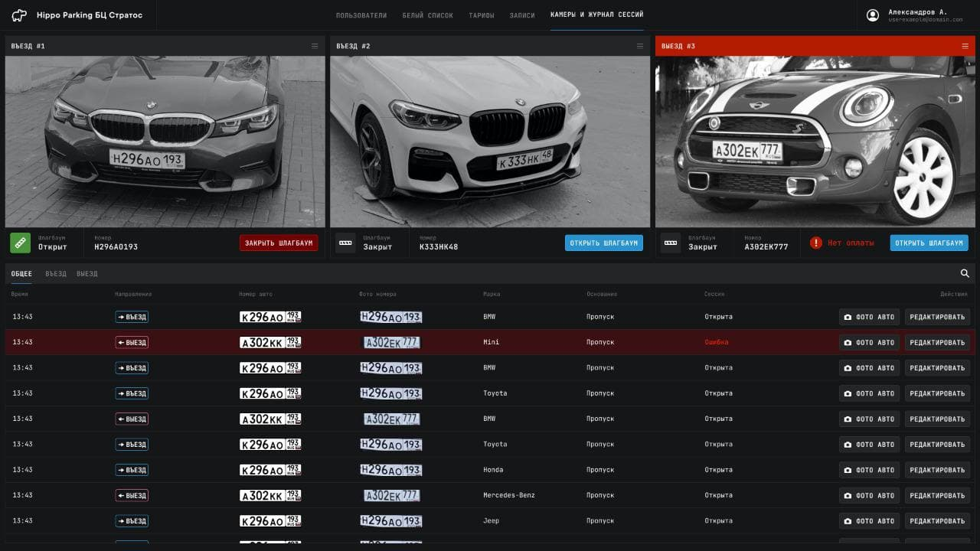Open the menu icon on red Въезд #3 header
Viewport: 980px width, 551px height.
point(965,46)
